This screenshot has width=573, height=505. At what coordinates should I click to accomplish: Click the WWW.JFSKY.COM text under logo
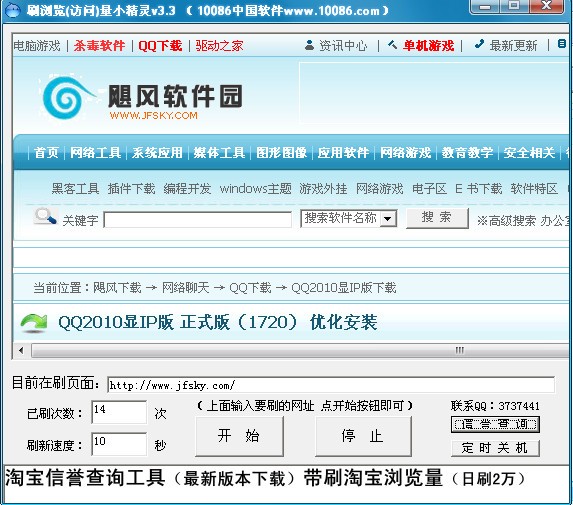153,115
